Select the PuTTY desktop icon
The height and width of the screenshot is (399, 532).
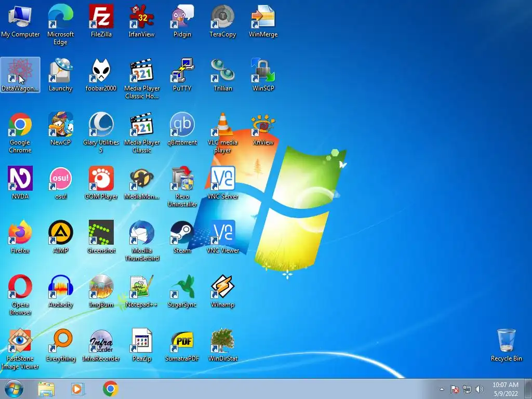pos(182,75)
